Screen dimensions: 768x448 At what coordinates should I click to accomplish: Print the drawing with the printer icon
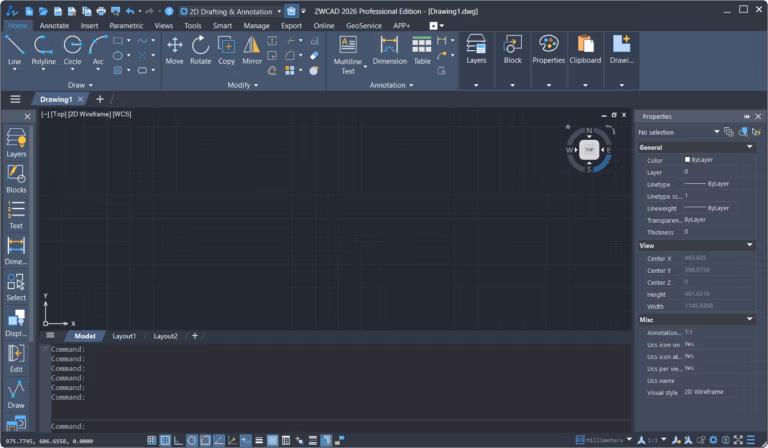101,11
